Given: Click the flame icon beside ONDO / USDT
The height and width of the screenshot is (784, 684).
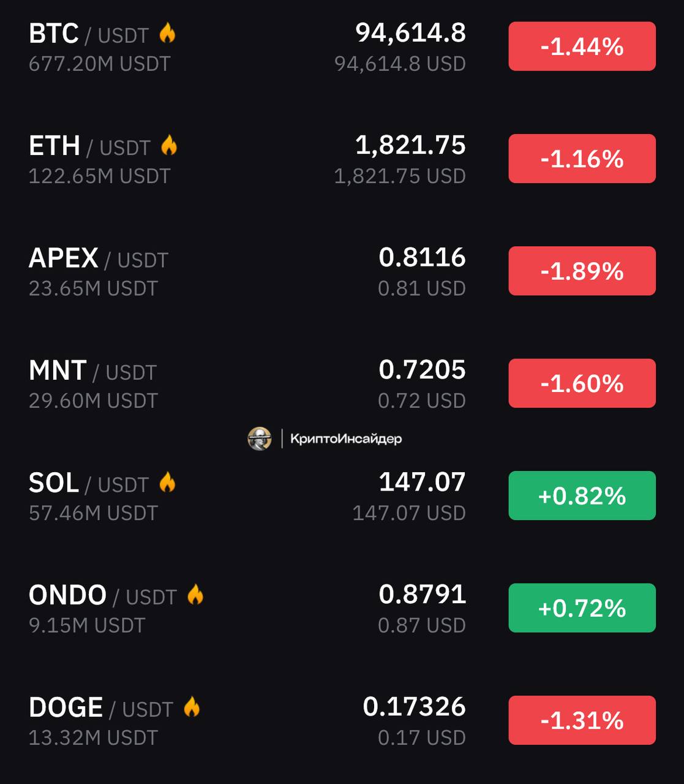Looking at the screenshot, I should point(195,595).
